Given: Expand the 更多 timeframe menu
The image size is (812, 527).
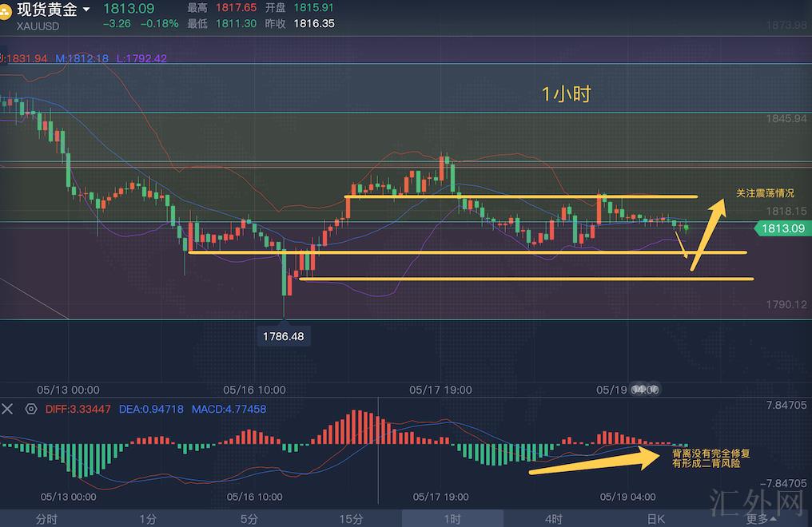Looking at the screenshot, I should click(761, 519).
